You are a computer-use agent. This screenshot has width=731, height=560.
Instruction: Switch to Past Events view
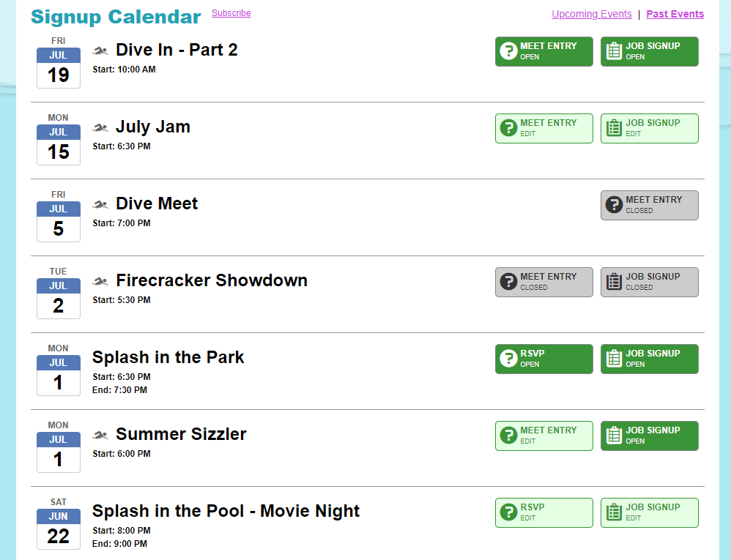pyautogui.click(x=675, y=14)
